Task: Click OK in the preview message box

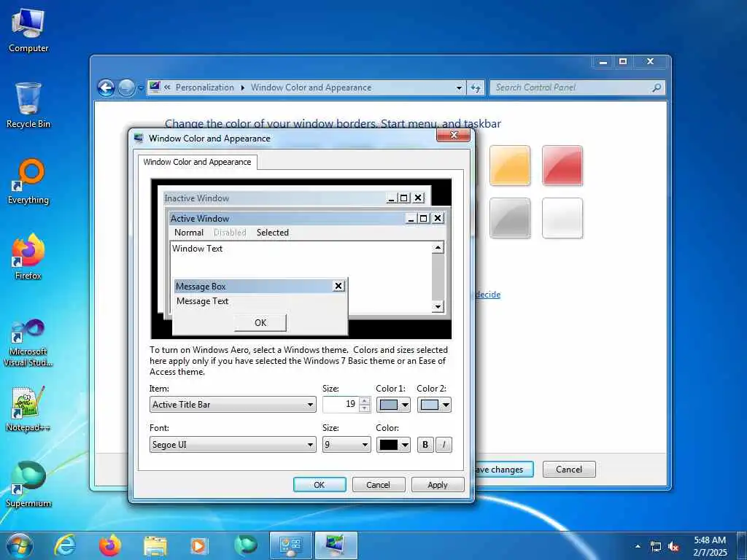Action: click(x=260, y=322)
